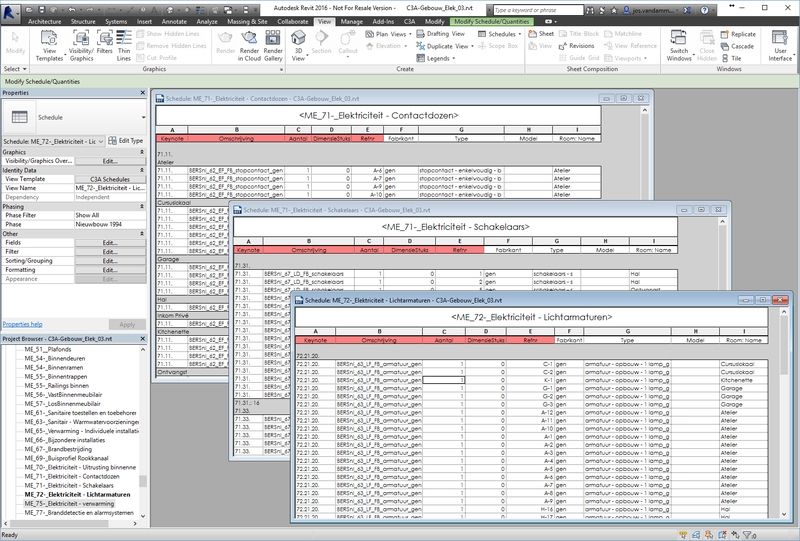Click the Switch Windows icon
This screenshot has width=800, height=541.
pyautogui.click(x=679, y=47)
